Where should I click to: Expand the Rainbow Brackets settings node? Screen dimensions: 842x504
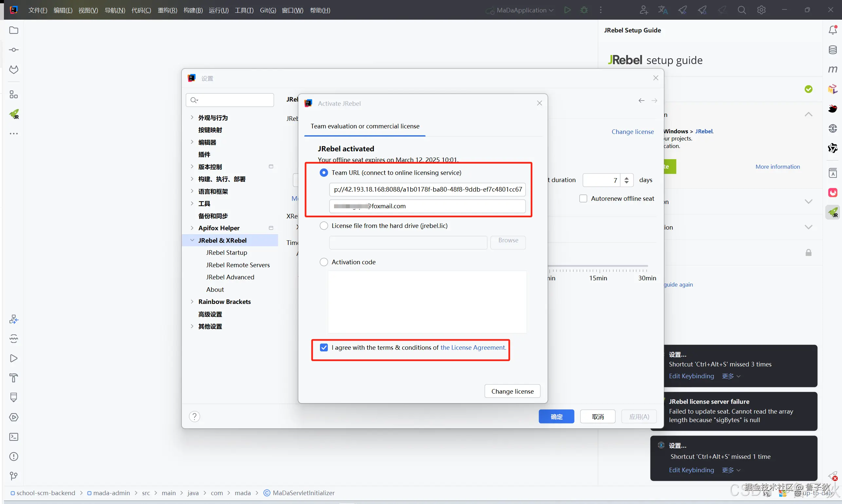click(192, 302)
